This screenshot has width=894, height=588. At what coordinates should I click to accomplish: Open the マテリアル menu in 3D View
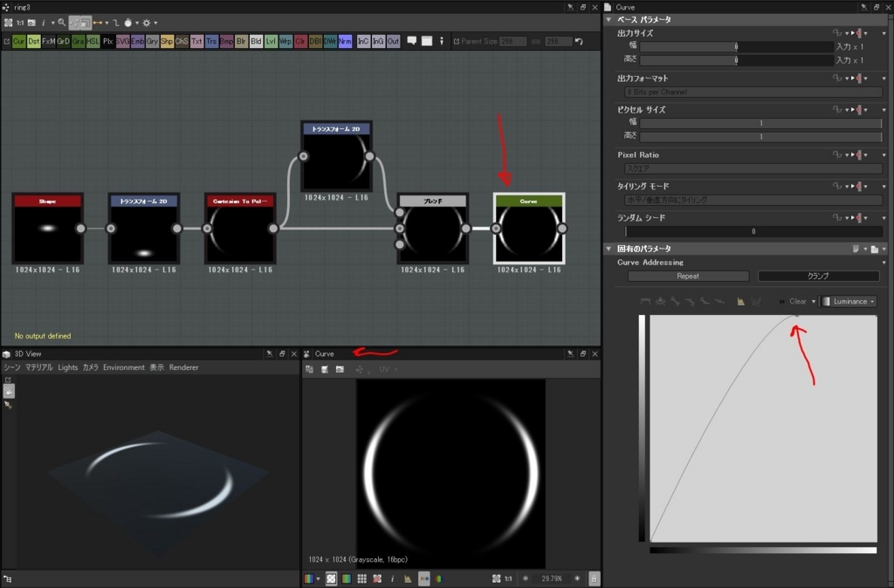tap(38, 367)
